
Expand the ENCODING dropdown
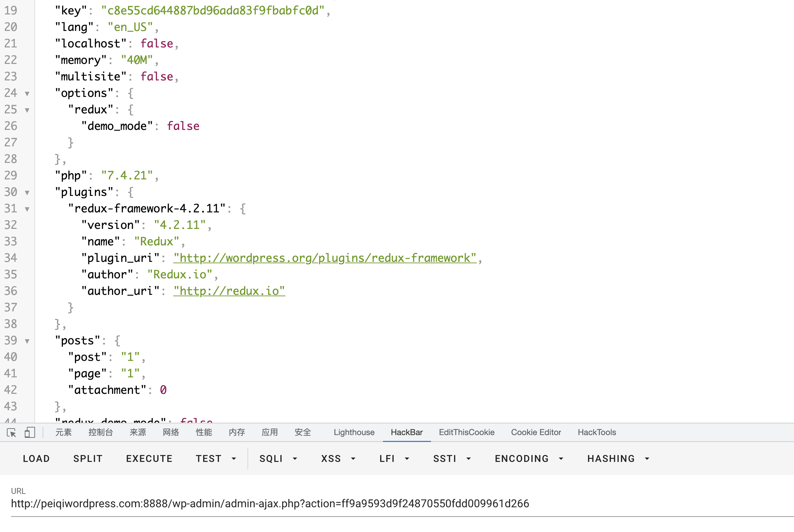(529, 458)
